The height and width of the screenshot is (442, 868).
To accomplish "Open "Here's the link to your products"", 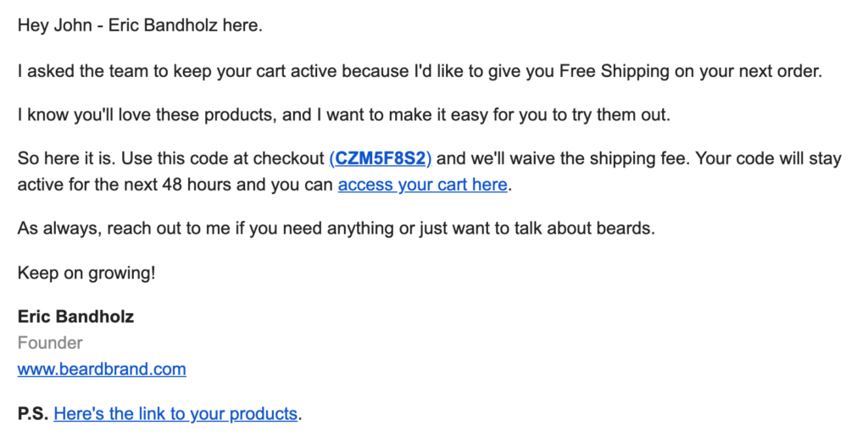I will click(x=175, y=414).
